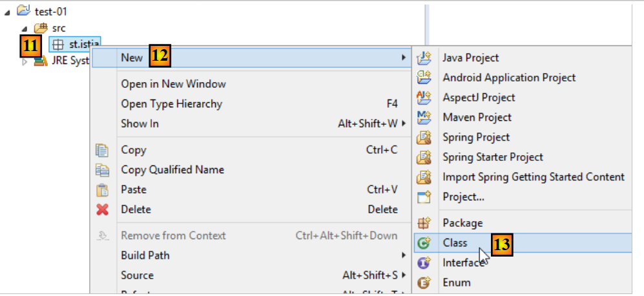Click the green Class icon
The height and width of the screenshot is (296, 644).
(x=424, y=243)
